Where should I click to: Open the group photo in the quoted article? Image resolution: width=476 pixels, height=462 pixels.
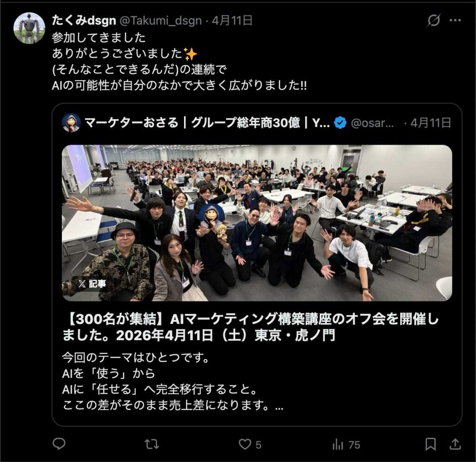point(257,223)
